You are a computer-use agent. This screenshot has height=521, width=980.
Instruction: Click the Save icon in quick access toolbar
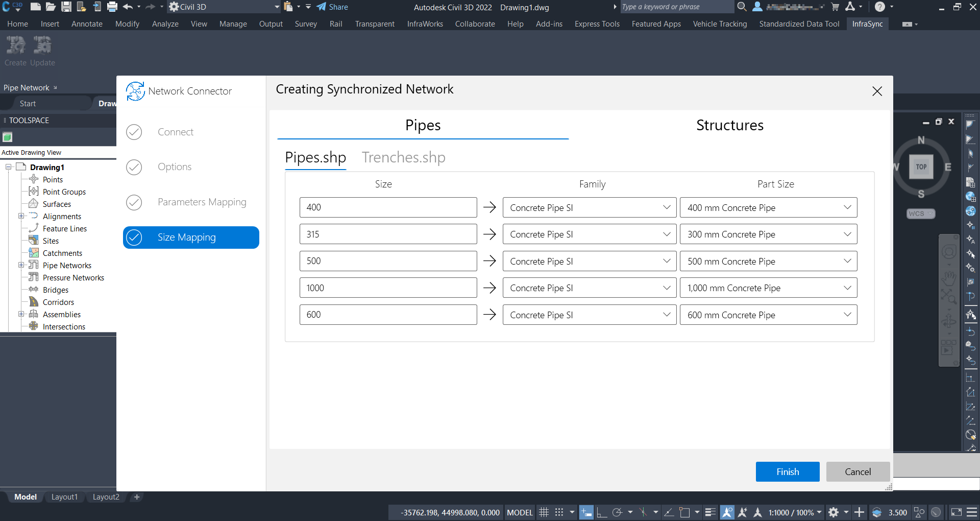(x=66, y=7)
